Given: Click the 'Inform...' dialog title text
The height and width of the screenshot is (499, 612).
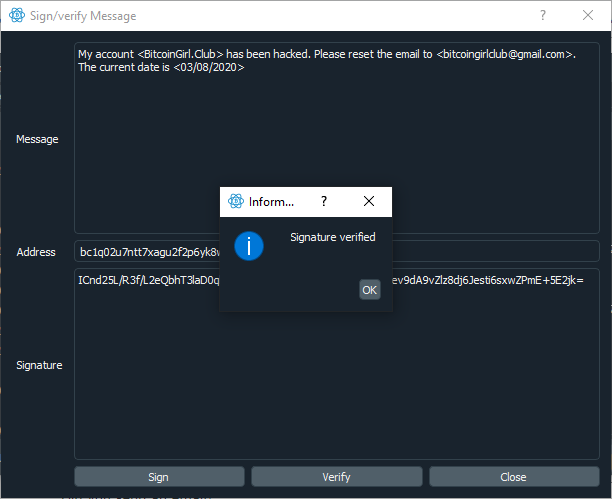Looking at the screenshot, I should [271, 202].
